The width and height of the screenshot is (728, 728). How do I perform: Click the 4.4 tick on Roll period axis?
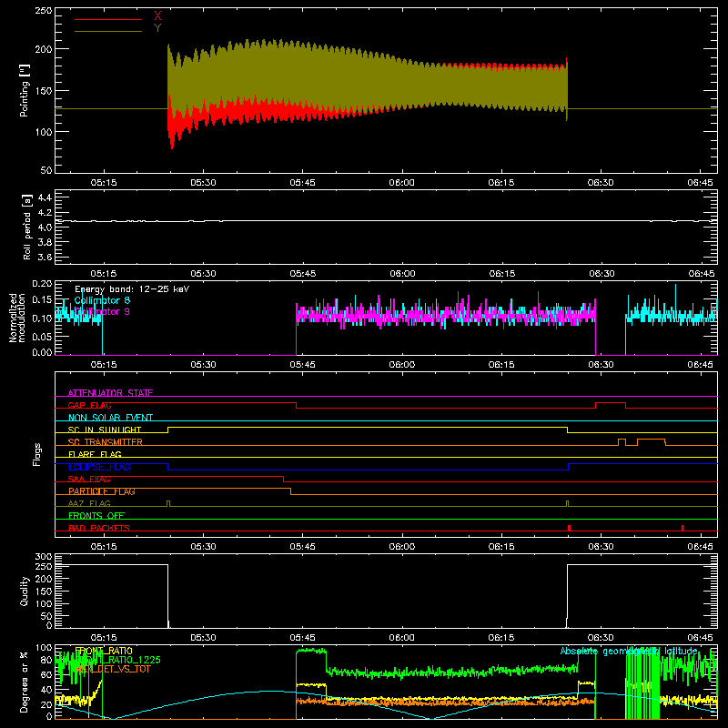(x=44, y=197)
